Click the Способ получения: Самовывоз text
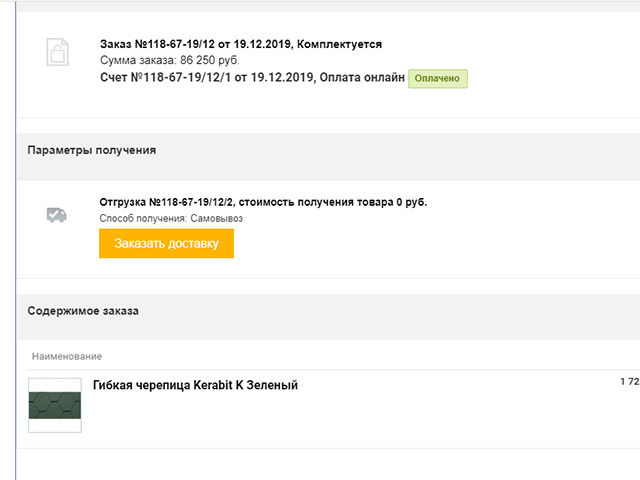 171,218
